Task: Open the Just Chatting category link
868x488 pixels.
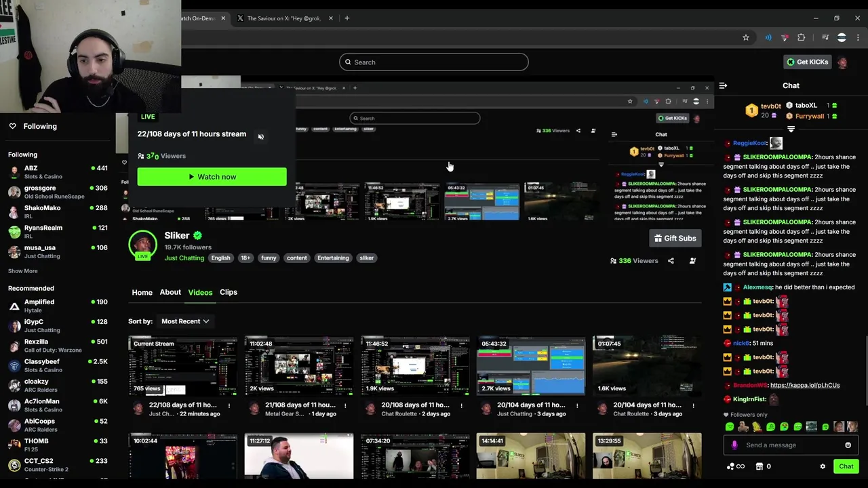Action: 184,258
